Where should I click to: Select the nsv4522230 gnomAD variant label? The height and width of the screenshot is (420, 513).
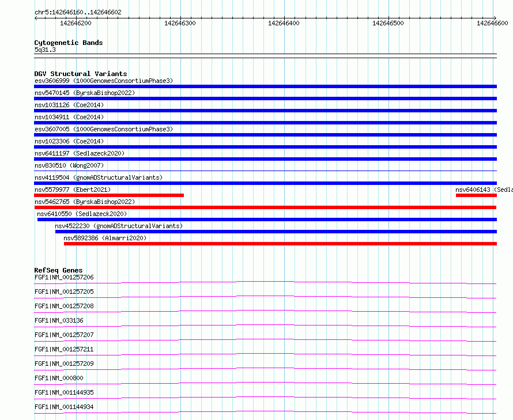coord(119,226)
